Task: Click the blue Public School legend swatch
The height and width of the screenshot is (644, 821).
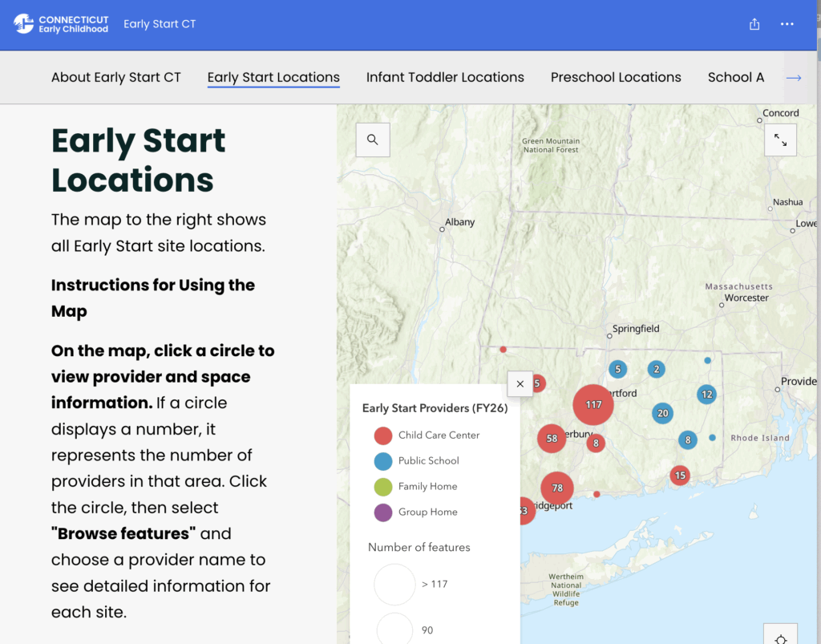Action: [383, 461]
